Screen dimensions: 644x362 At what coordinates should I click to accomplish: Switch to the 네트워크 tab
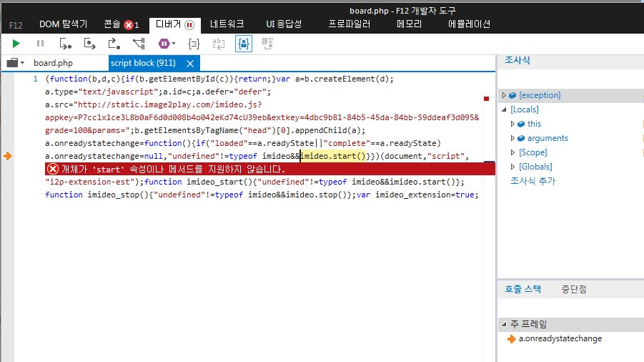(228, 24)
